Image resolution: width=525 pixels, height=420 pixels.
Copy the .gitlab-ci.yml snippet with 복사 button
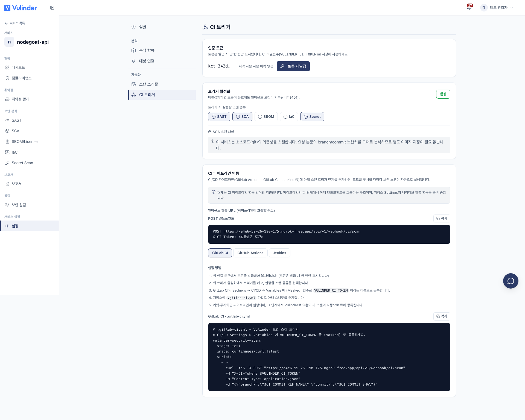(442, 316)
